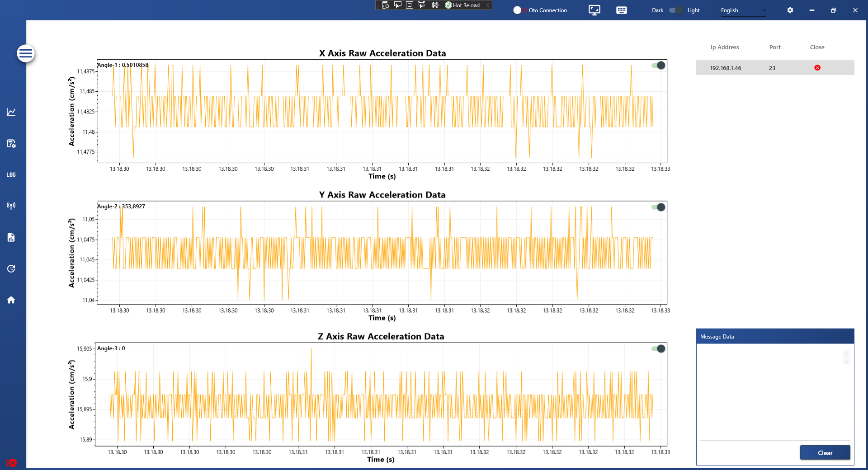Open the hamburger navigation menu

[26, 53]
